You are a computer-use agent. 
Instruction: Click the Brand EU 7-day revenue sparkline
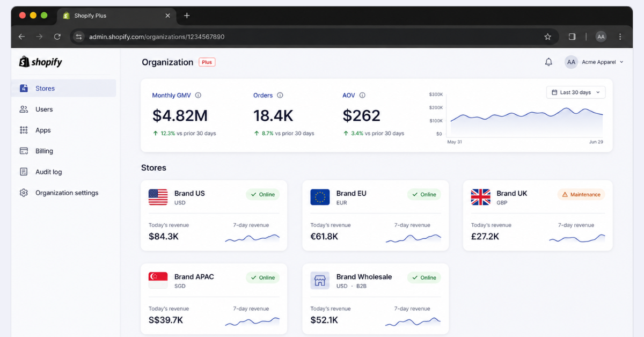click(413, 238)
